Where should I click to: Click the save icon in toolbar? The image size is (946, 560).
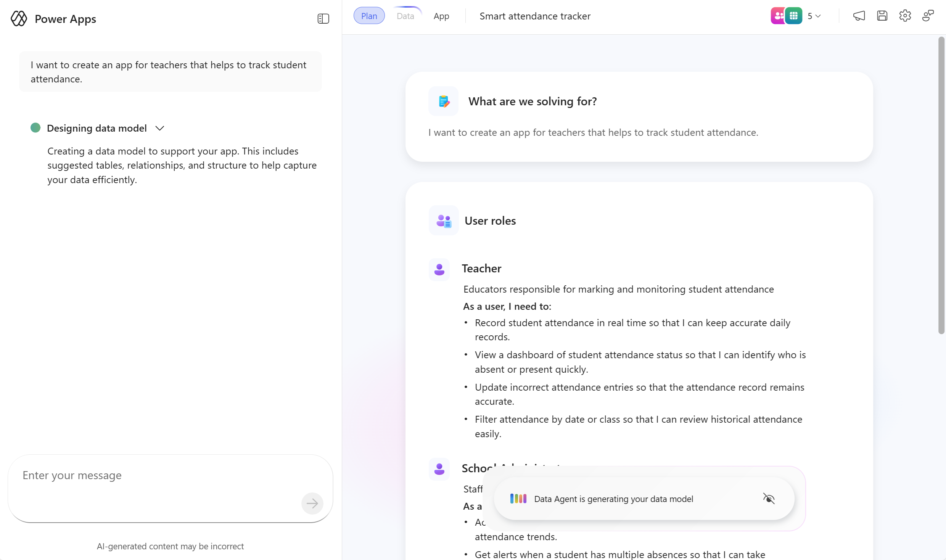click(x=882, y=16)
